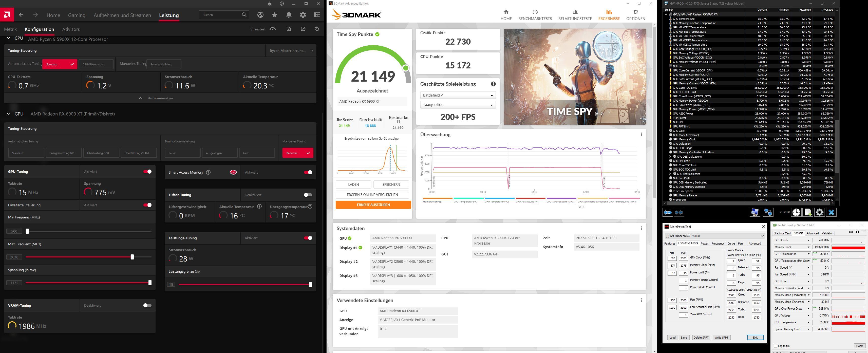
Task: Open Battlefield V game dropdown
Action: 458,96
